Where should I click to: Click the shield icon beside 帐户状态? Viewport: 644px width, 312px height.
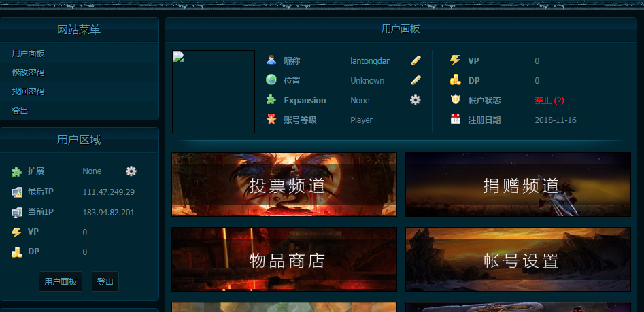[456, 100]
